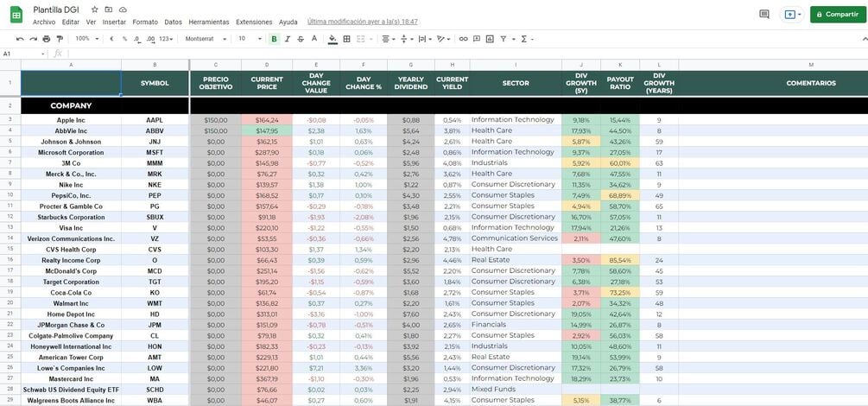Click the merge cells icon
Image resolution: width=868 pixels, height=406 pixels.
(361, 39)
